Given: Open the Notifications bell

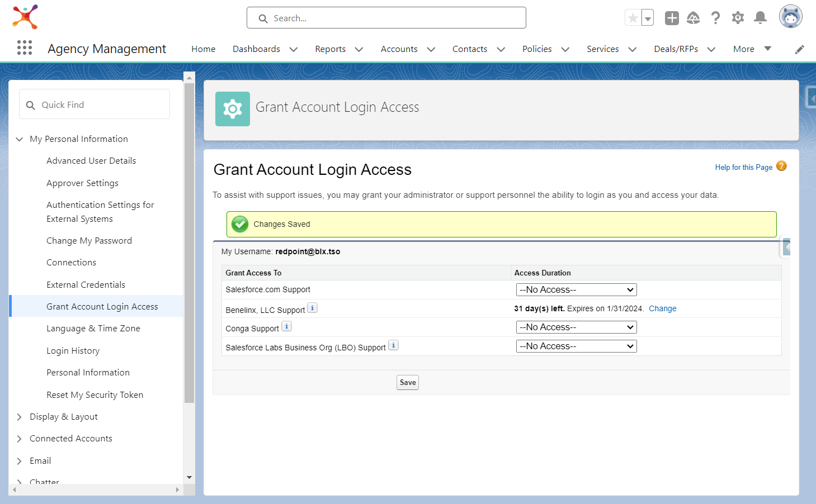Looking at the screenshot, I should coord(760,18).
